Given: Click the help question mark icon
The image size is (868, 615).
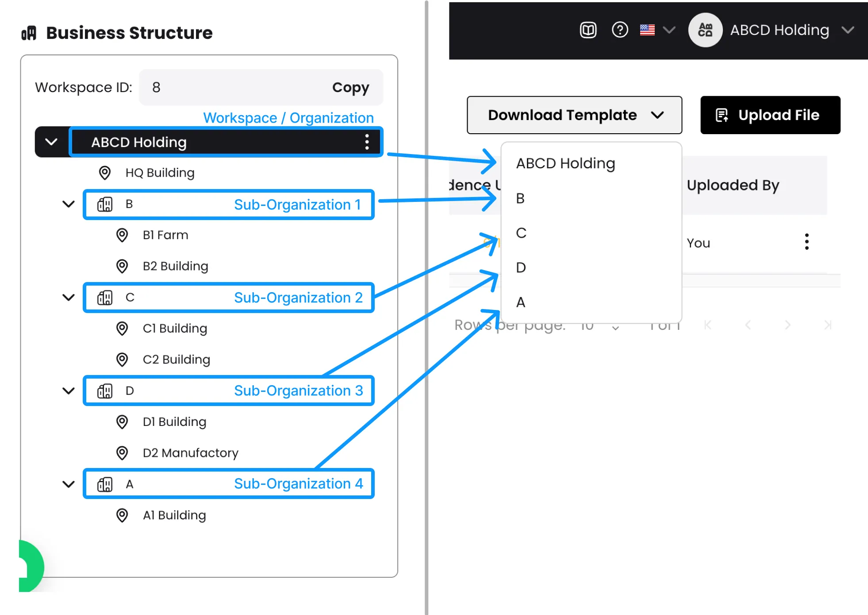Looking at the screenshot, I should click(620, 30).
